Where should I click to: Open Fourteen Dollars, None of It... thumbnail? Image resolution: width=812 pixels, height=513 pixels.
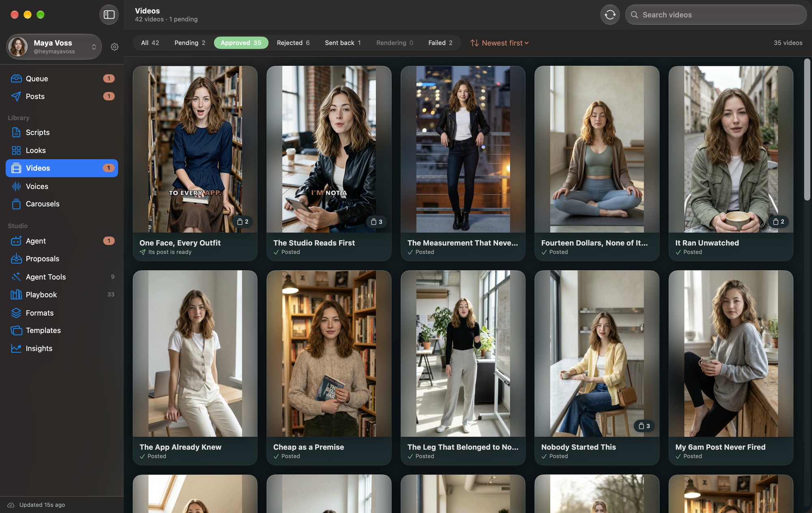(x=597, y=149)
